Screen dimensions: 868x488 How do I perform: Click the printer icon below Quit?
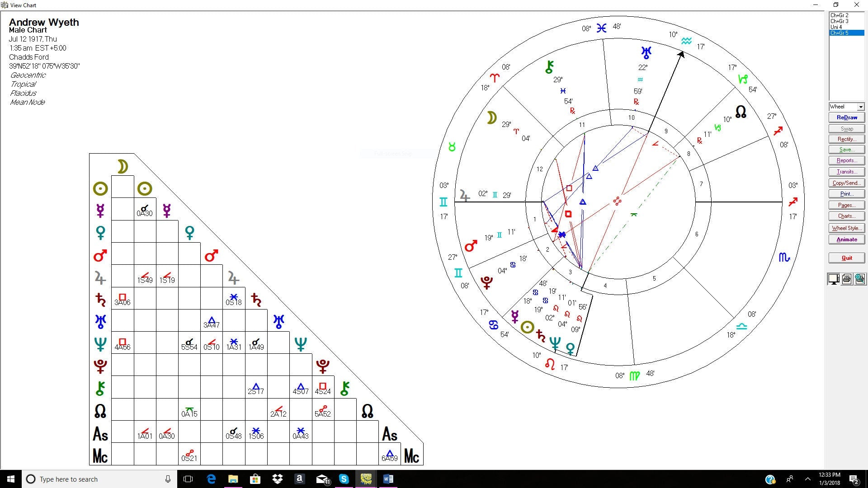pyautogui.click(x=847, y=279)
